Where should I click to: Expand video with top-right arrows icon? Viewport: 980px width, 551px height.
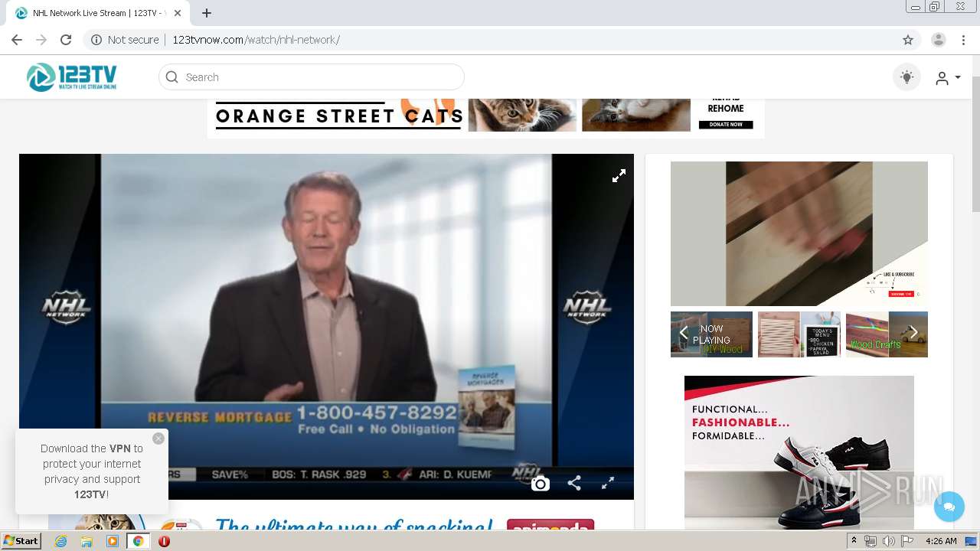point(619,176)
